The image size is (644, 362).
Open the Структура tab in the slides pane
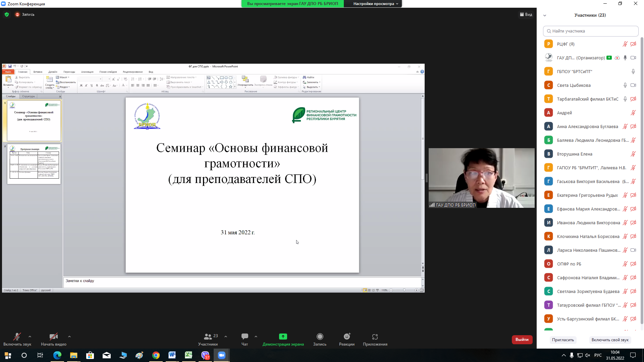29,96
